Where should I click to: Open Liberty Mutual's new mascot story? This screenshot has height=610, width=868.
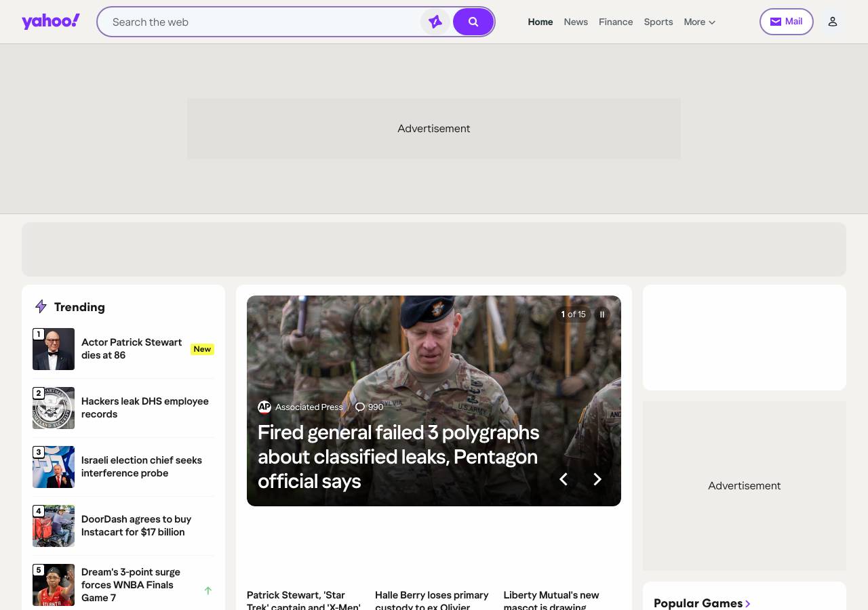click(551, 600)
